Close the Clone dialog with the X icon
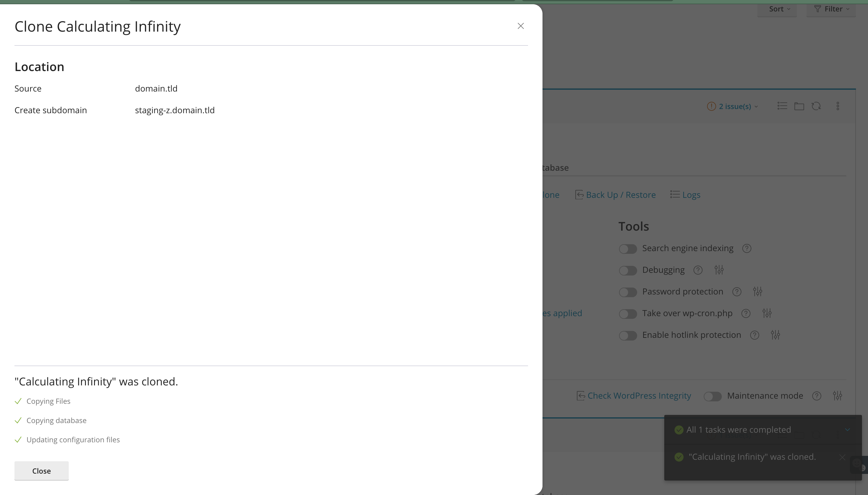Image resolution: width=868 pixels, height=495 pixels. (520, 26)
